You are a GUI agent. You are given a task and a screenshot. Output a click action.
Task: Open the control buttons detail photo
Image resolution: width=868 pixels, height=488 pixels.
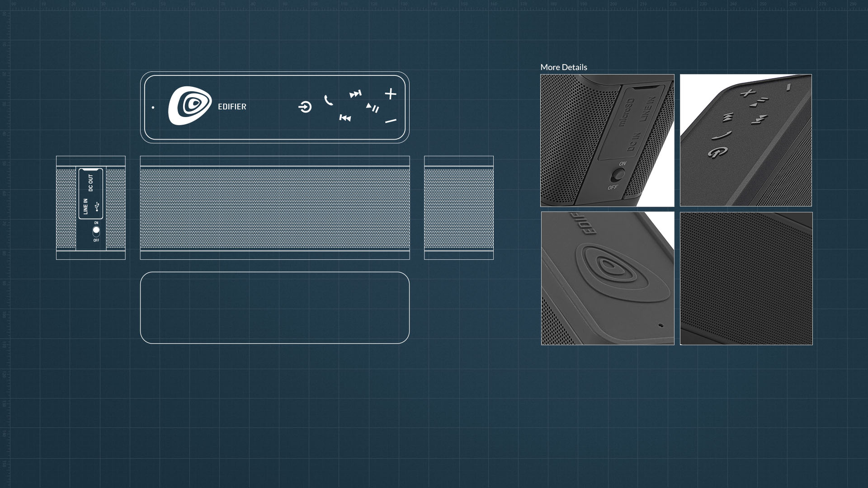(746, 141)
